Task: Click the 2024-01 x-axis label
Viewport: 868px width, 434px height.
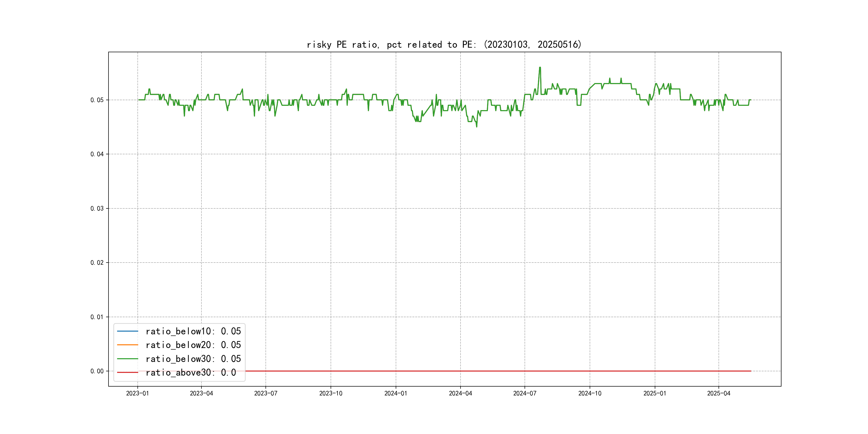Action: [396, 394]
